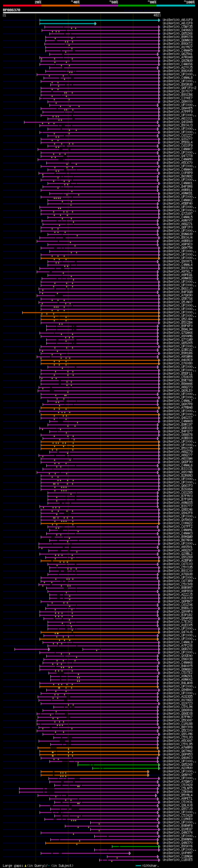198x868 pixels.
Task: Click the UniRef100_Q6NNI8 label
Action: (x=177, y=40)
